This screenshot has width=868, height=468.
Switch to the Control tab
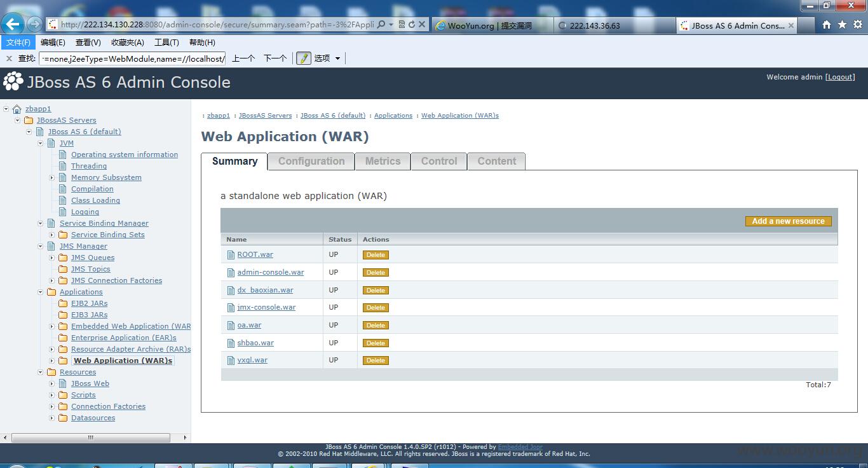[439, 162]
